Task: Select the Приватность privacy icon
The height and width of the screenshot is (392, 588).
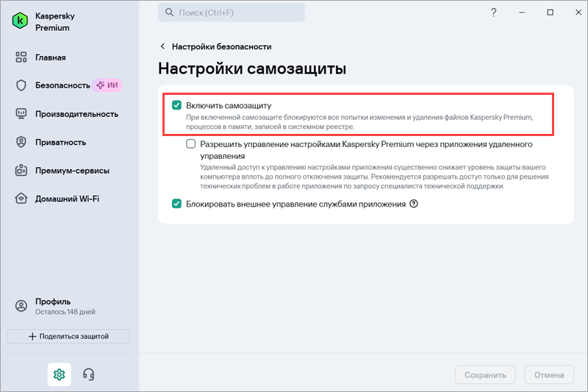Action: (x=21, y=142)
